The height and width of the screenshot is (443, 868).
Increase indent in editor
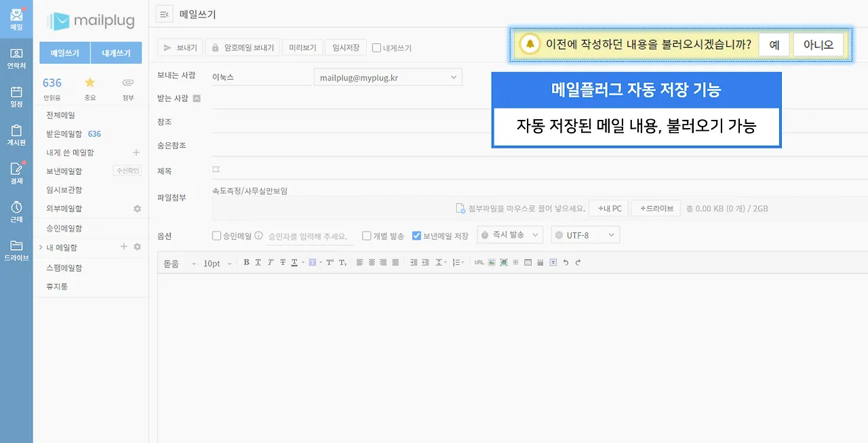pos(414,262)
